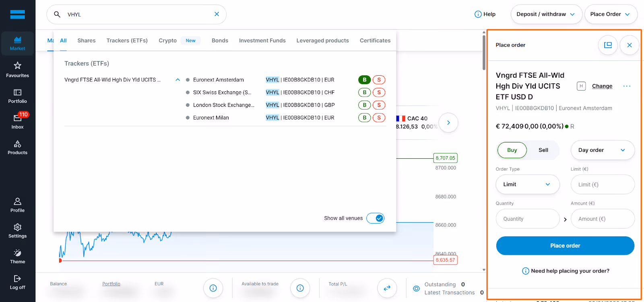Click Log off in sidebar

click(17, 282)
